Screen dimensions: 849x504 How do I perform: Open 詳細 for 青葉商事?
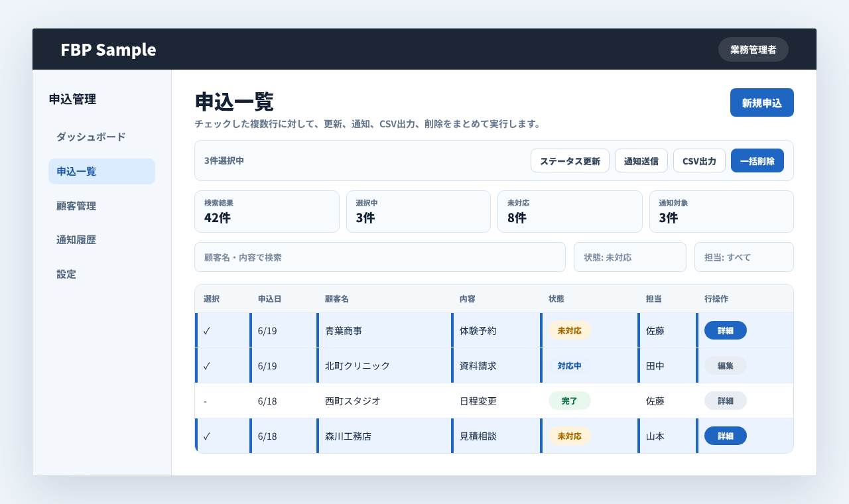726,330
